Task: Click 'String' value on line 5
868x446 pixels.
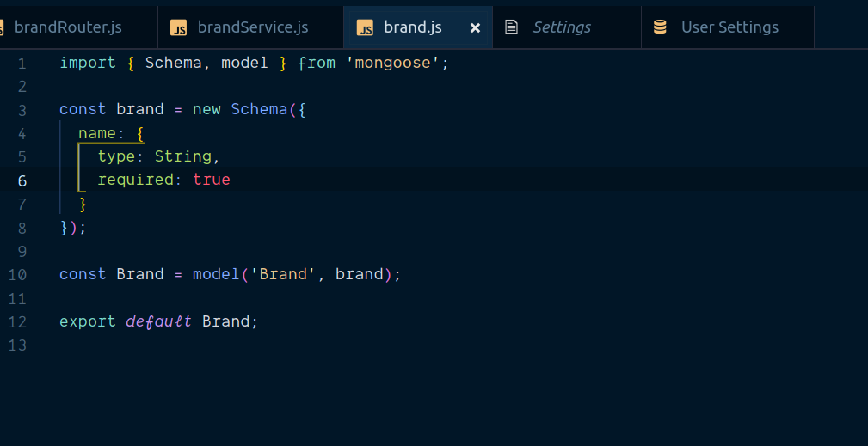Action: (x=182, y=156)
